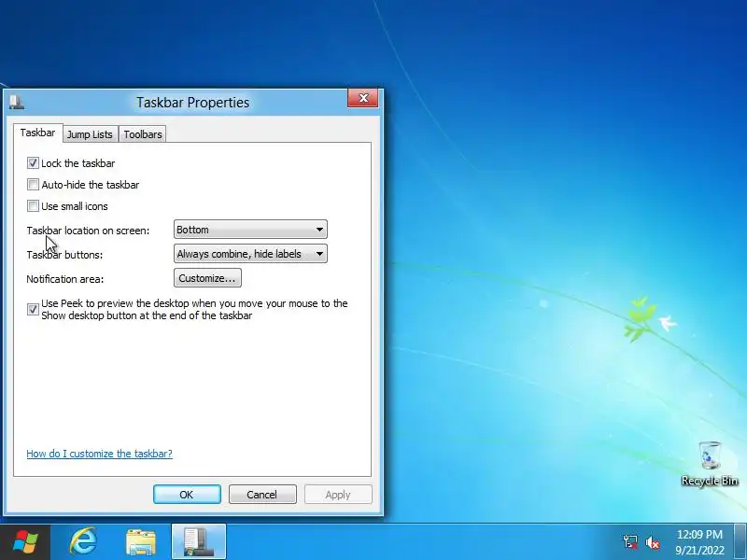The width and height of the screenshot is (747, 560).
Task: Confirm with the OK button
Action: click(x=187, y=495)
